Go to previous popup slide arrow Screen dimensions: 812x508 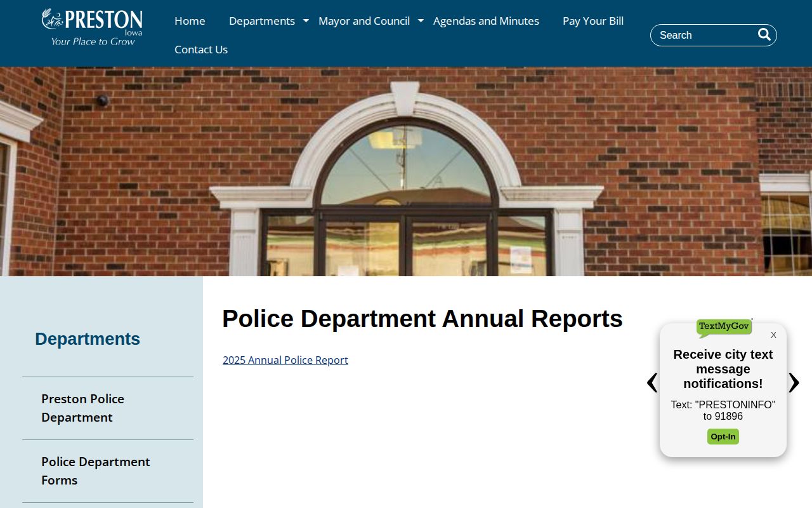[652, 382]
